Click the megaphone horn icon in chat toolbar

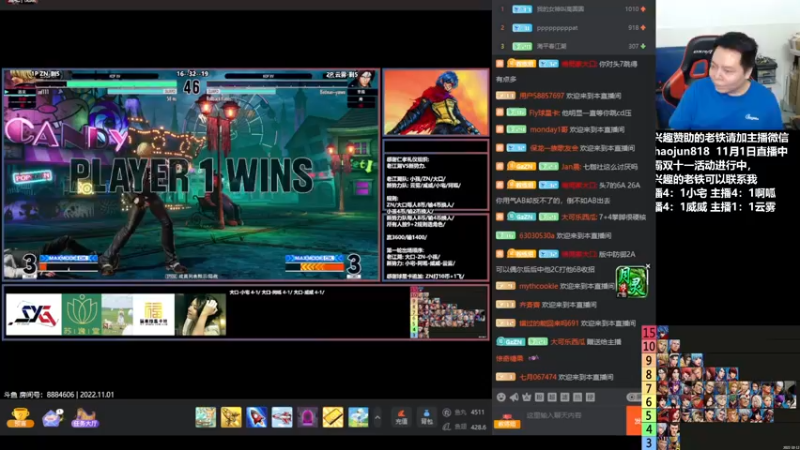pyautogui.click(x=514, y=397)
